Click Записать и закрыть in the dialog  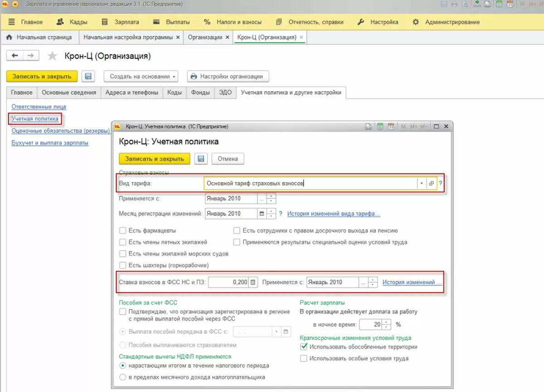[x=155, y=159]
